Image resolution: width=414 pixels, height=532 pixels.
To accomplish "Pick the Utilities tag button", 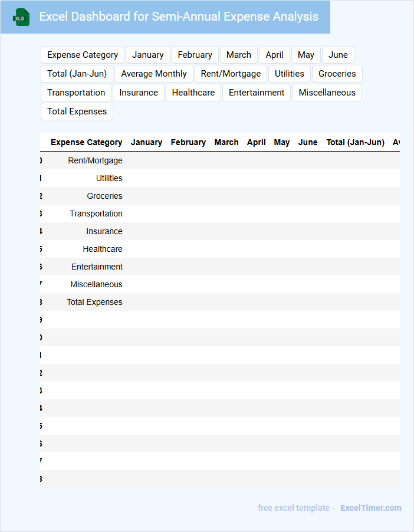I will coord(290,74).
